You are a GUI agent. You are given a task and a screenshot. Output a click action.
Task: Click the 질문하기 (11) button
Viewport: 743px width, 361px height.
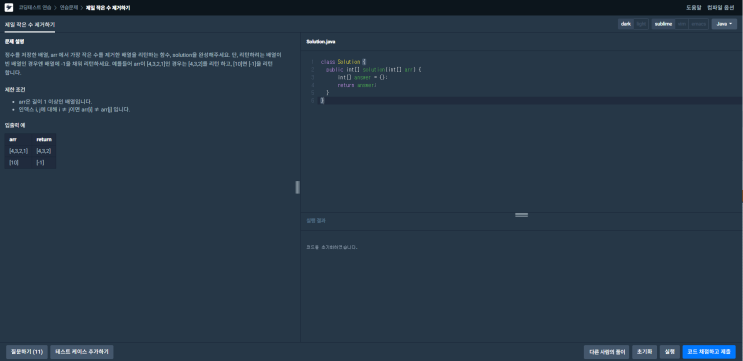pyautogui.click(x=27, y=352)
